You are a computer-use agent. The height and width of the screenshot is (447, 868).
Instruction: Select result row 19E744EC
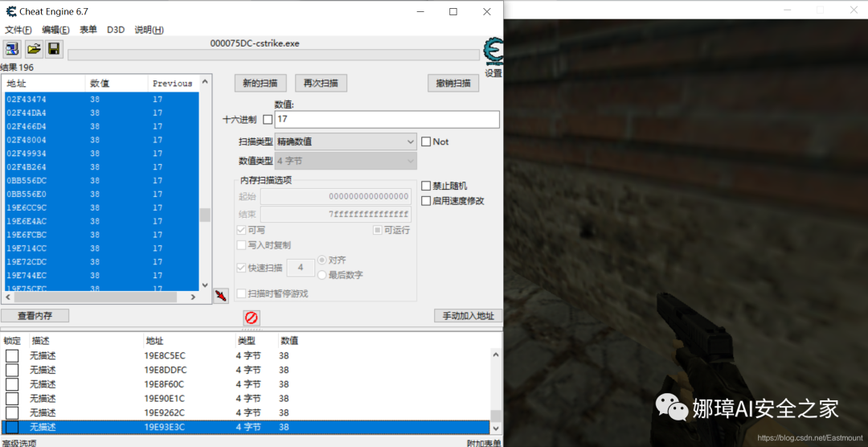click(100, 275)
